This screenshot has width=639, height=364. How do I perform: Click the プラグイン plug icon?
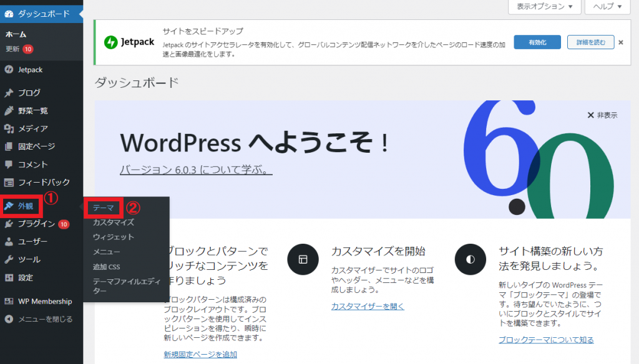pos(9,224)
